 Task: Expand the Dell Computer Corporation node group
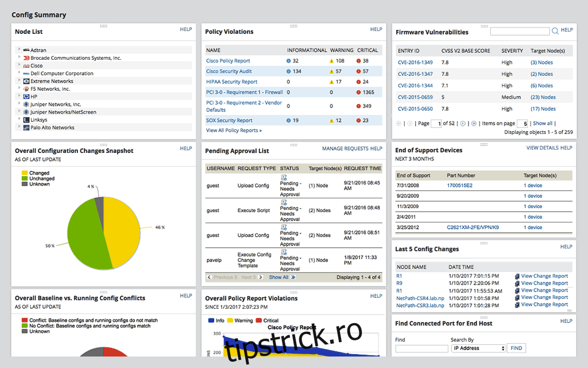click(x=19, y=72)
